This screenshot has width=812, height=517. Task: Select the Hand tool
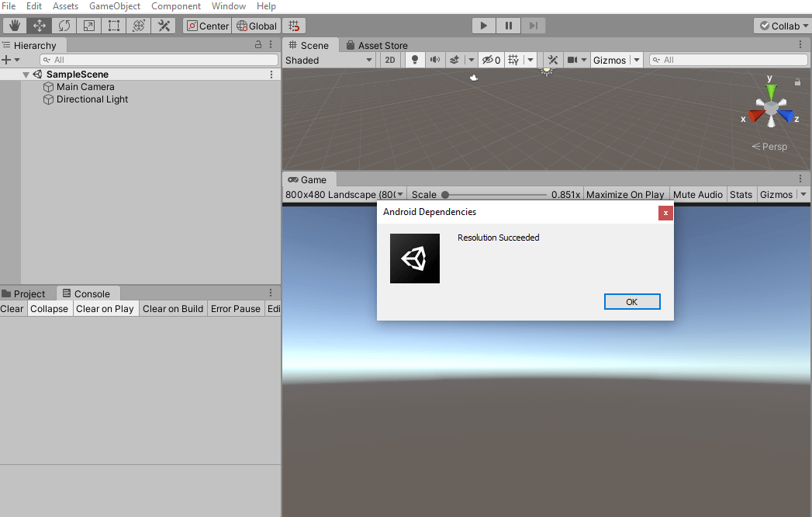[15, 26]
